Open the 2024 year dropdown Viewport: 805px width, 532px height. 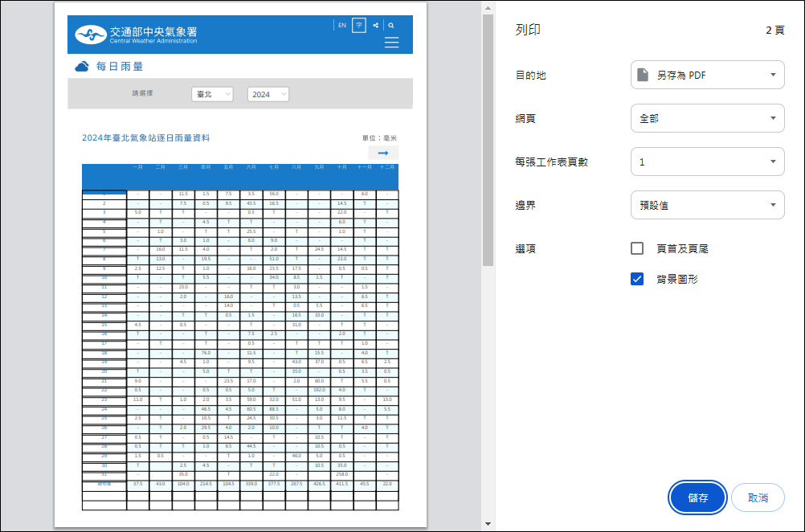[x=268, y=93]
